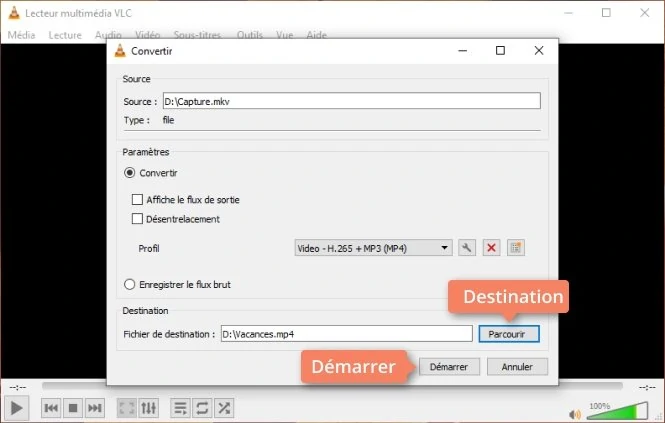Click the Annuler button
The image size is (665, 423).
pyautogui.click(x=517, y=367)
